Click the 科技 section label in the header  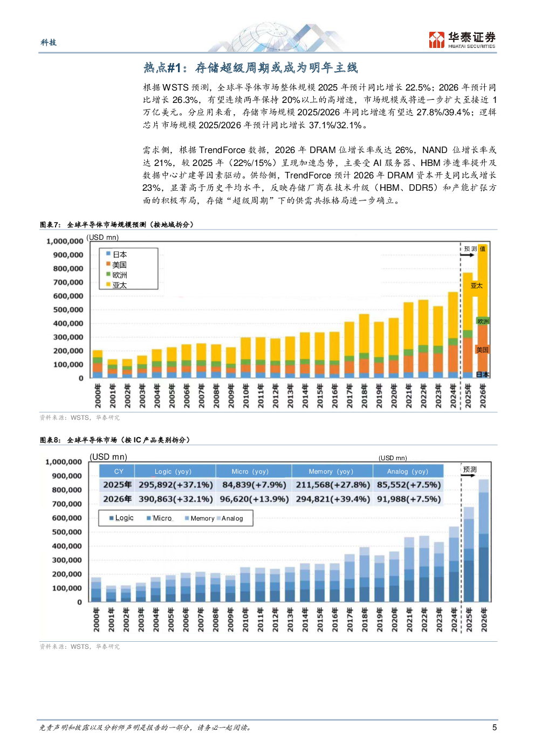49,43
